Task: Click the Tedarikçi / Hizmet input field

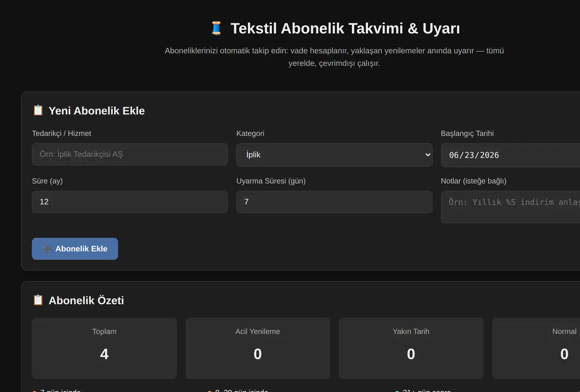Action: coord(130,154)
